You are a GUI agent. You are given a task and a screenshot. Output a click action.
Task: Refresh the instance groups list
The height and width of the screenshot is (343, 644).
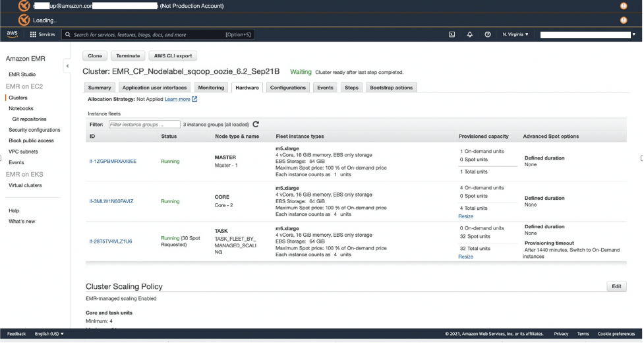coord(256,124)
